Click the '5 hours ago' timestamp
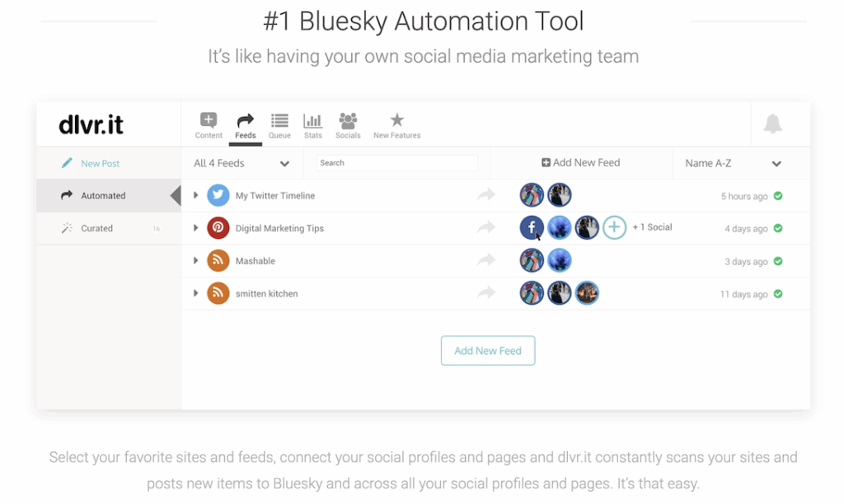 (744, 196)
